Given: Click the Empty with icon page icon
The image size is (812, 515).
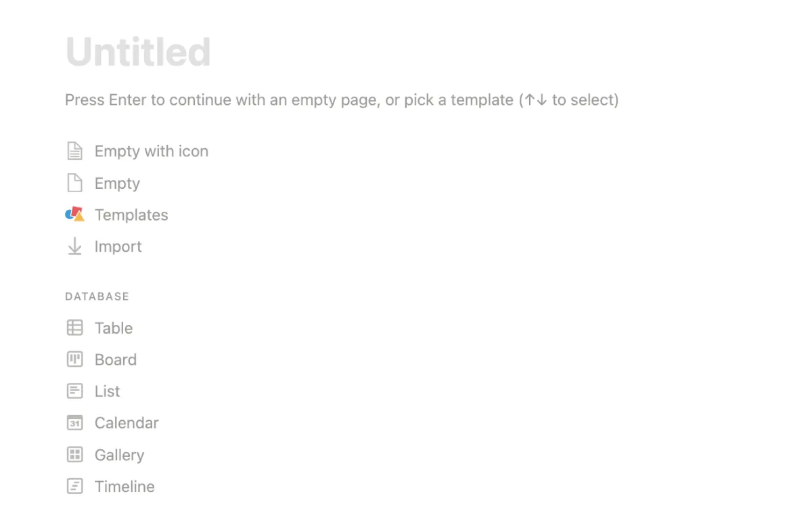Looking at the screenshot, I should (x=74, y=151).
